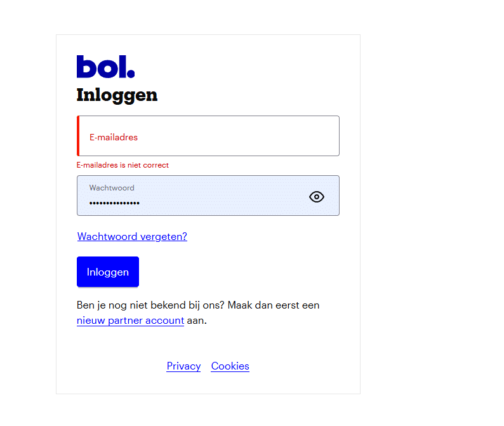Submit with the blue Inloggen button

(x=108, y=272)
